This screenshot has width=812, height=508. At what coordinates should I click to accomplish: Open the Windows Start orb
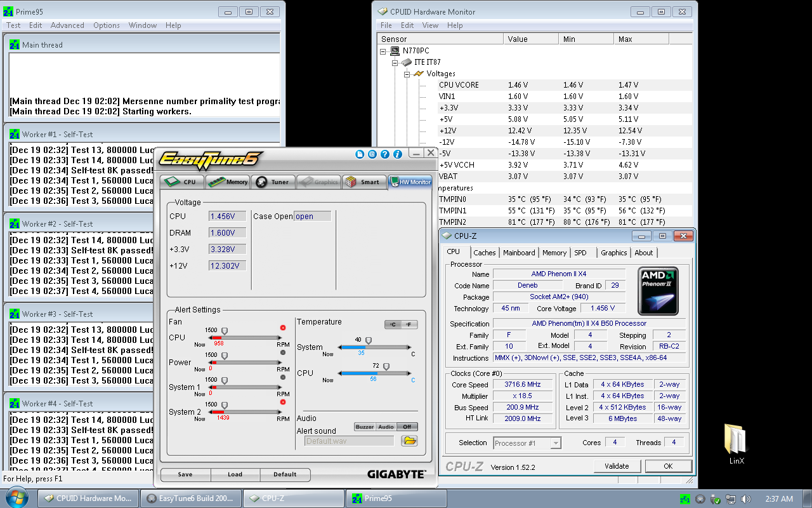(x=16, y=498)
